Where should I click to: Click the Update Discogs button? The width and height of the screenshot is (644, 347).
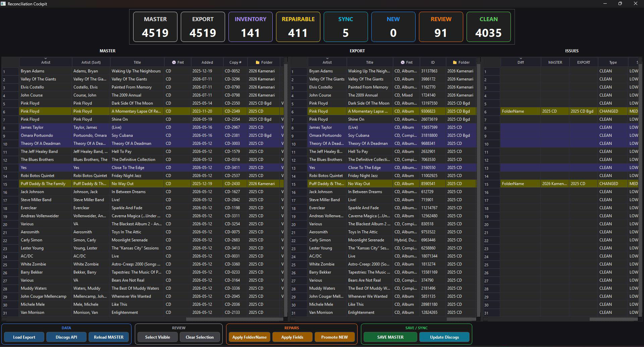click(444, 337)
